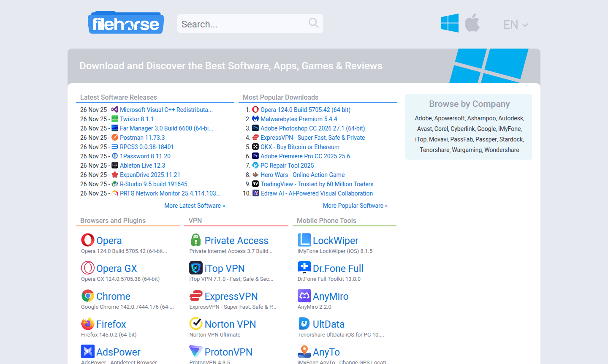Screen dimensions: 608x364
Task: Open the Mobile Phone Tools section
Action: pyautogui.click(x=326, y=220)
